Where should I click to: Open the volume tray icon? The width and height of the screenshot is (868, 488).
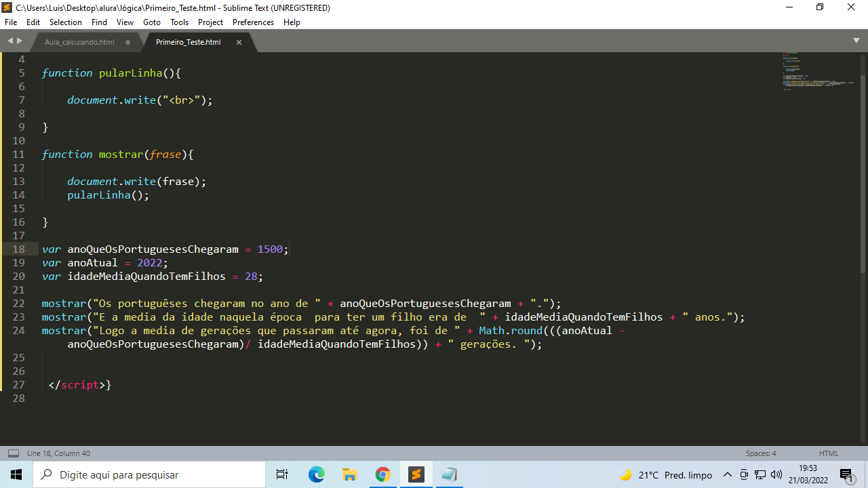click(x=776, y=474)
